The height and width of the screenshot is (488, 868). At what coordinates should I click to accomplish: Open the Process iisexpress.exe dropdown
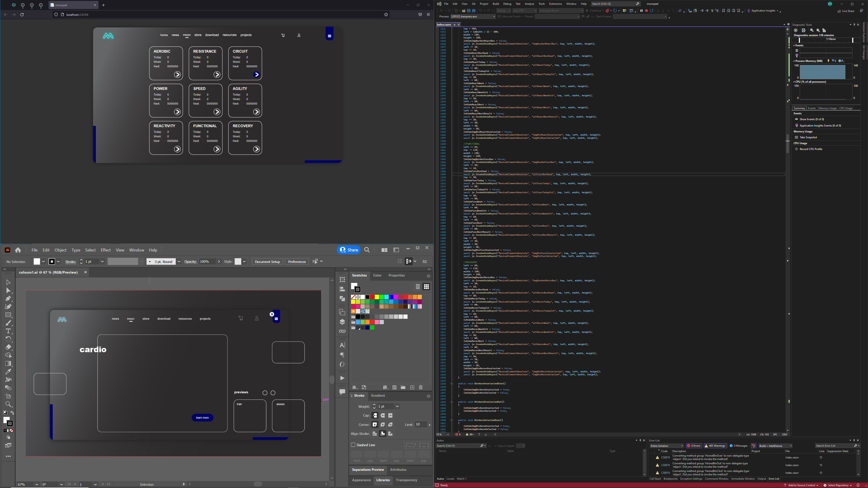(x=473, y=16)
